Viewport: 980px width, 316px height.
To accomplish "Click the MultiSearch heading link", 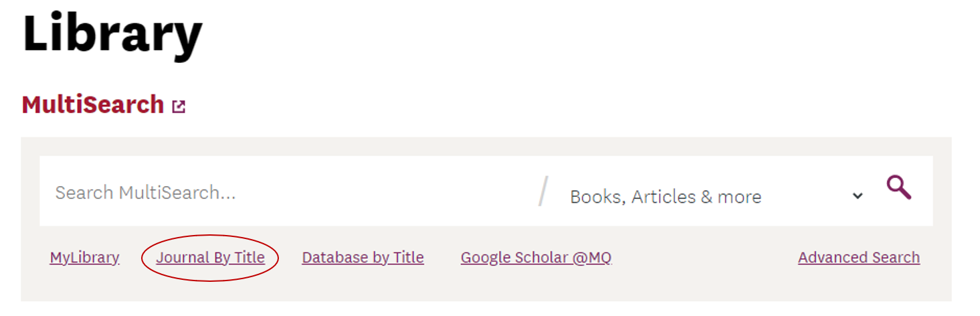I will pos(93,104).
